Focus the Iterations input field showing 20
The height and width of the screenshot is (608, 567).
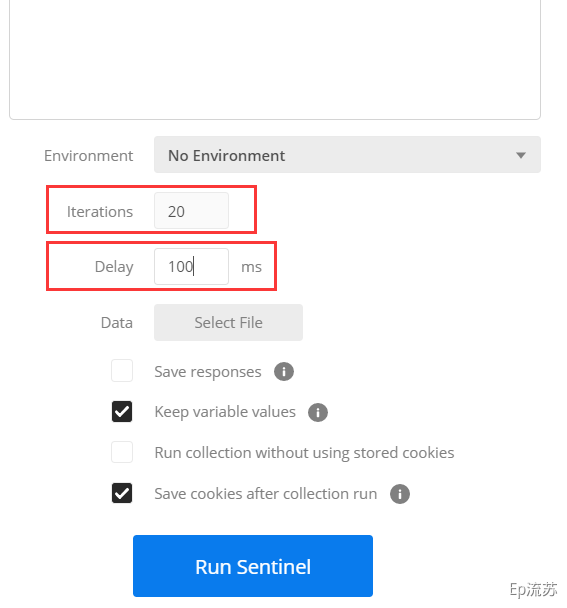pyautogui.click(x=191, y=211)
